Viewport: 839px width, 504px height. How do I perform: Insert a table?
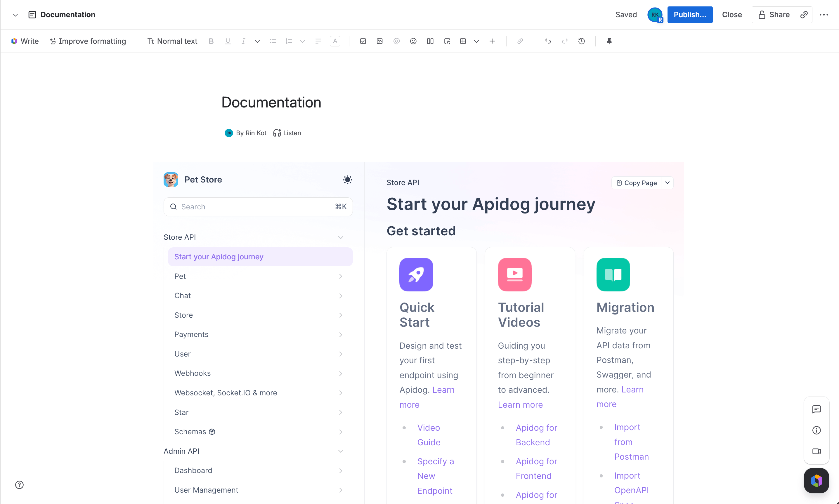463,41
